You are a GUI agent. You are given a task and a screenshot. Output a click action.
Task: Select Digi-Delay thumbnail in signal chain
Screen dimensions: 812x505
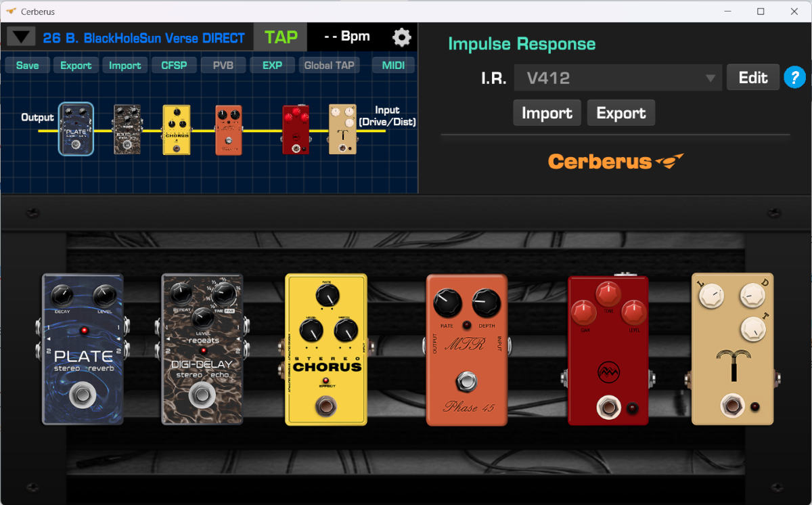click(127, 129)
